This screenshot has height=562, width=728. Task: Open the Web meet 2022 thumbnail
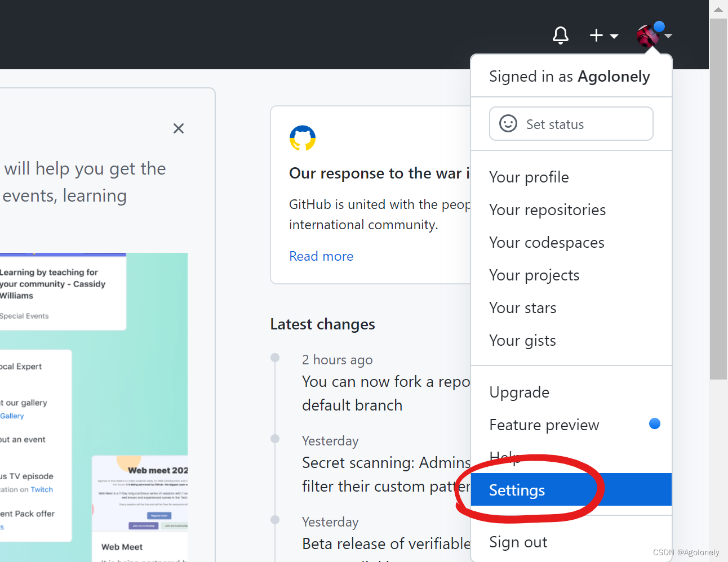pos(140,493)
